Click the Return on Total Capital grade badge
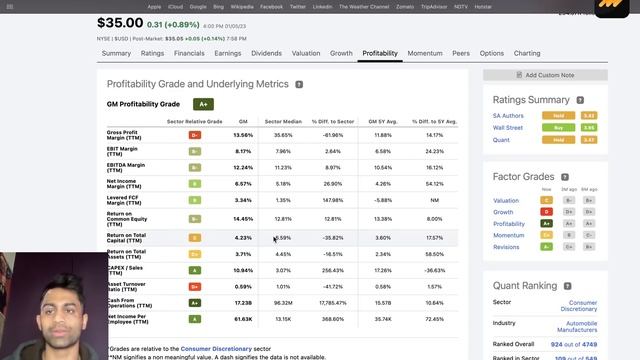Screen dimensions: 640x360 point(195,238)
